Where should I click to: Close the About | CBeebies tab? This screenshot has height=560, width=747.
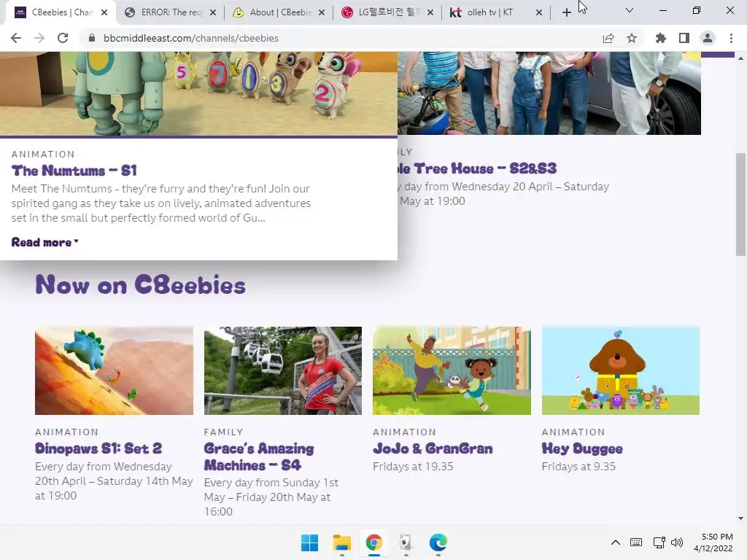point(322,12)
